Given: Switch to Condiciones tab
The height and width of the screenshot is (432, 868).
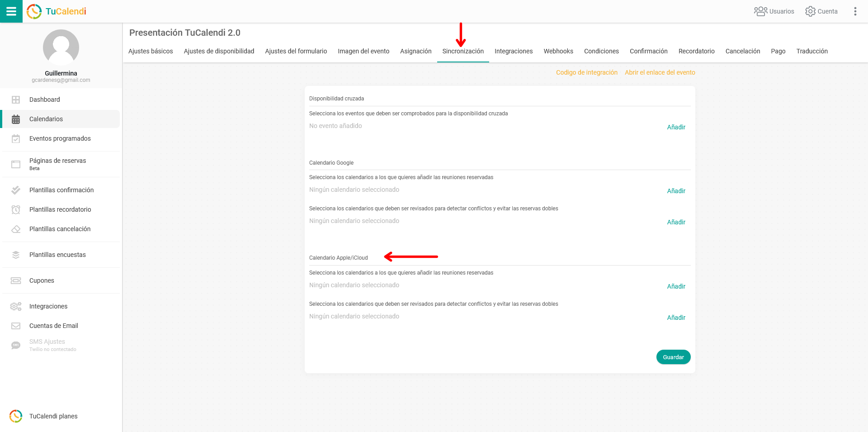Looking at the screenshot, I should tap(601, 51).
